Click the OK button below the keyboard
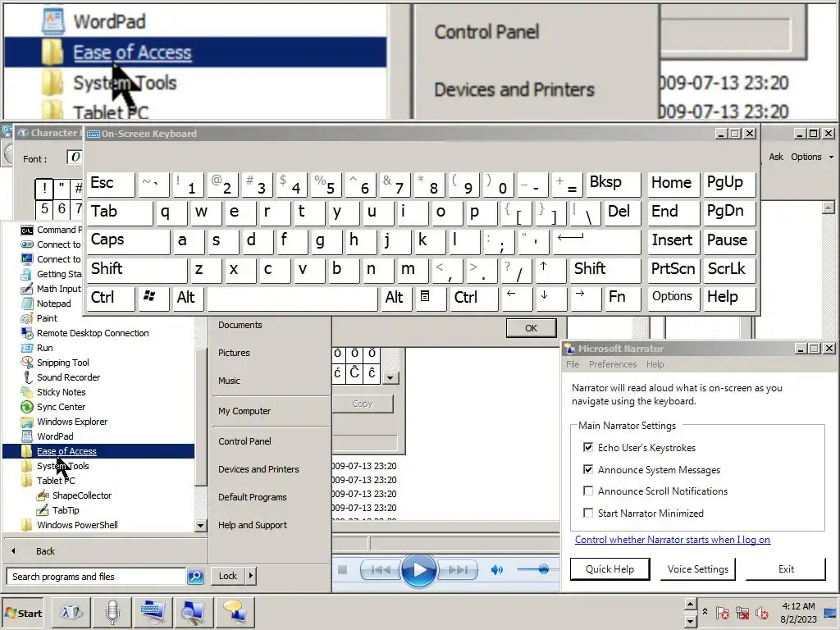The width and height of the screenshot is (840, 630). pyautogui.click(x=531, y=328)
